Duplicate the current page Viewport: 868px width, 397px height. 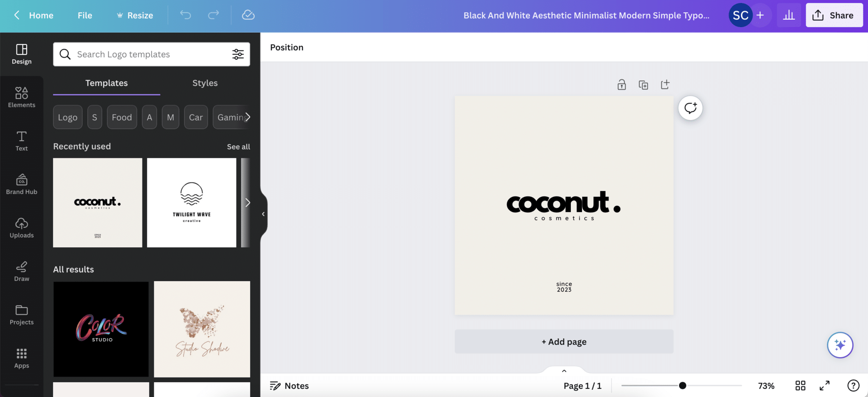(643, 84)
